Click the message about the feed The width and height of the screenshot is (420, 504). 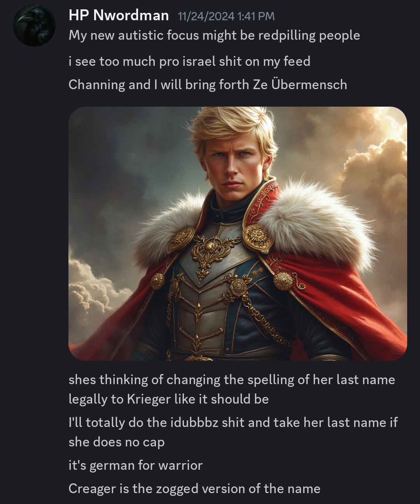(189, 61)
